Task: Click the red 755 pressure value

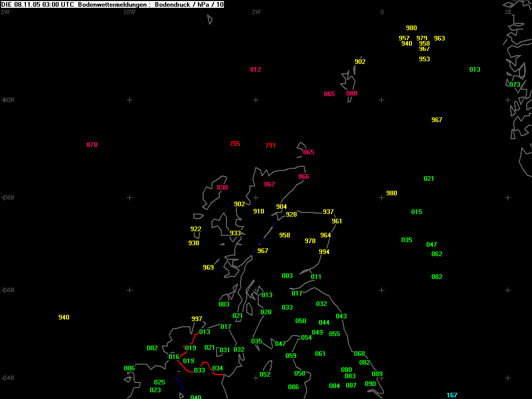Action: coord(235,144)
